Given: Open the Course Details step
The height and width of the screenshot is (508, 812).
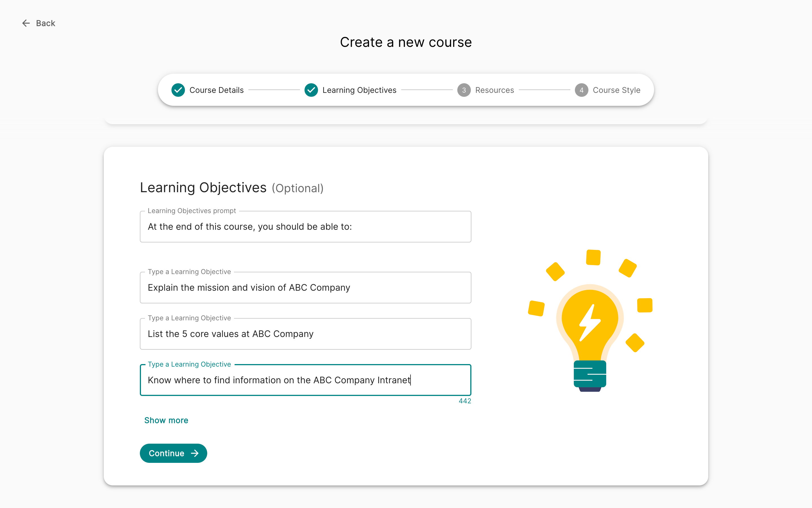Looking at the screenshot, I should [217, 90].
